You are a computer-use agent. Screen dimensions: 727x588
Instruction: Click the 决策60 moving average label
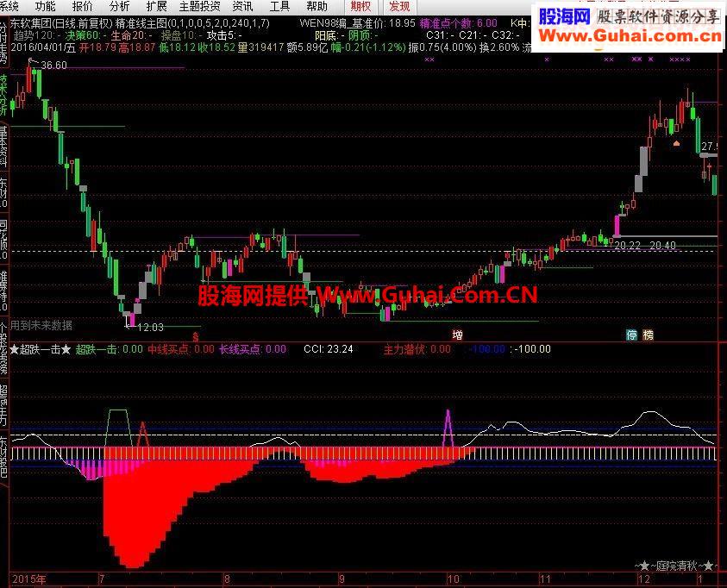coord(85,35)
